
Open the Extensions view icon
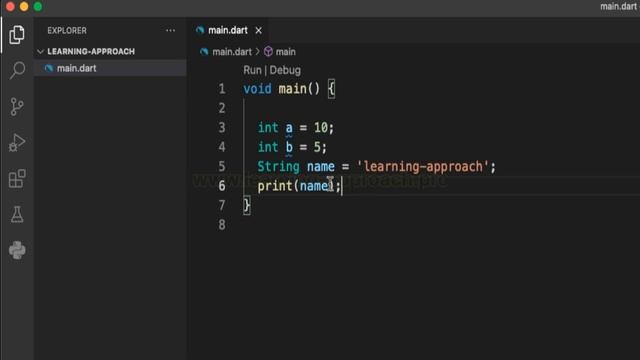tap(17, 178)
